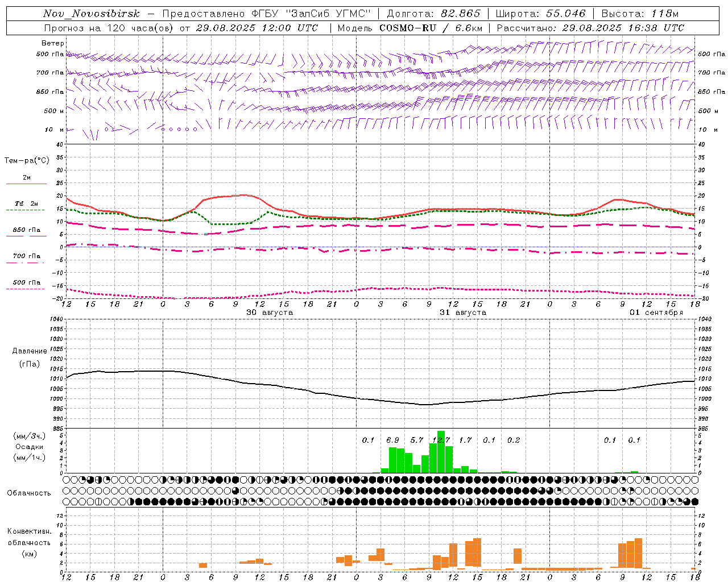Image resolution: width=728 pixels, height=582 pixels.
Task: Click the 5.7 precipitation amount label
Action: pos(417,440)
